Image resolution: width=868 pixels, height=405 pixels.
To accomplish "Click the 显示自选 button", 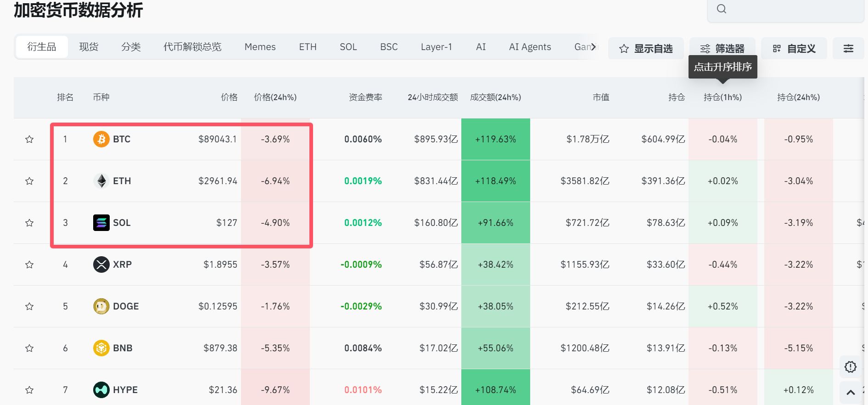I will coord(646,49).
